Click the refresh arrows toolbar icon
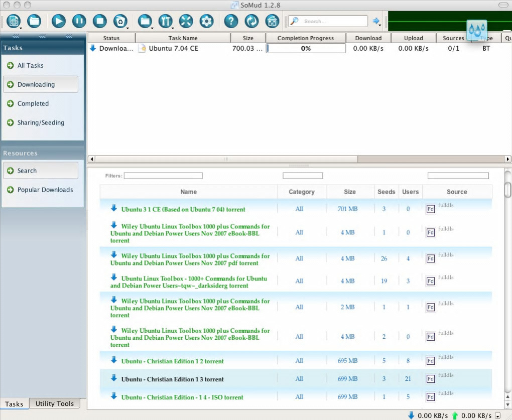 pos(251,21)
